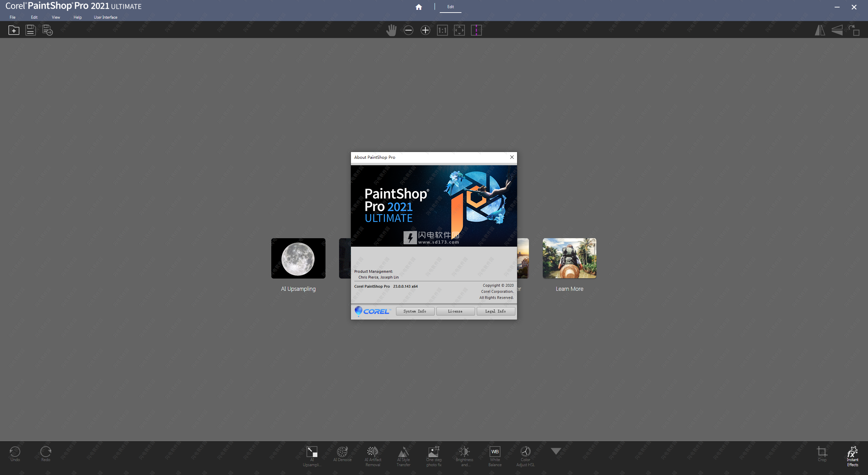Click the Redo icon
This screenshot has height=475, width=868.
click(x=45, y=454)
